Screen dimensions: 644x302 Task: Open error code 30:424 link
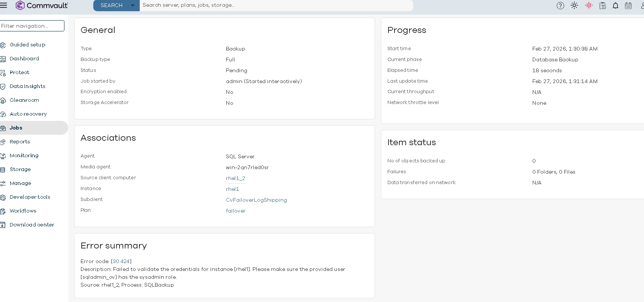pos(121,261)
